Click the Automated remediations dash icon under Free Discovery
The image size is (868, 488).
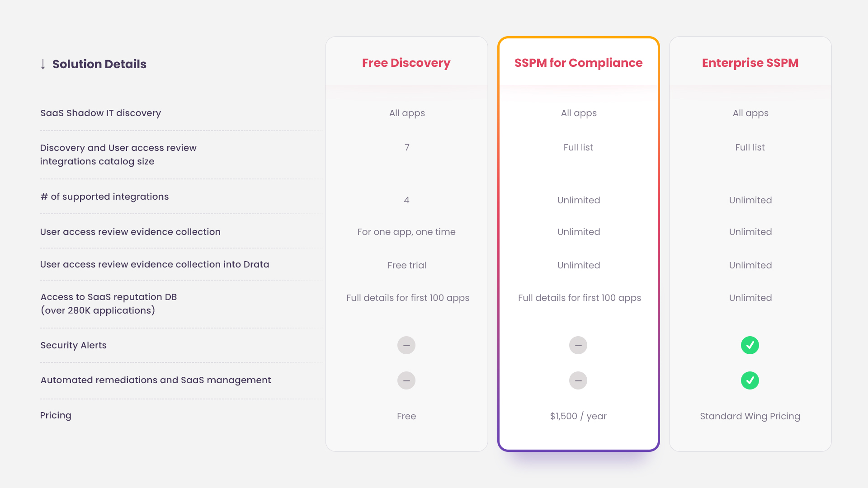click(x=406, y=380)
